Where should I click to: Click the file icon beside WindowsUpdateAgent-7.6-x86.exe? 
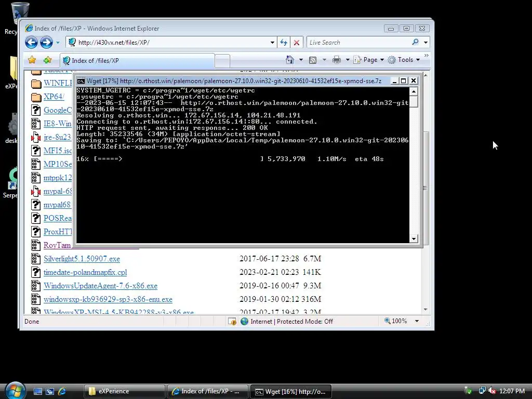click(36, 286)
